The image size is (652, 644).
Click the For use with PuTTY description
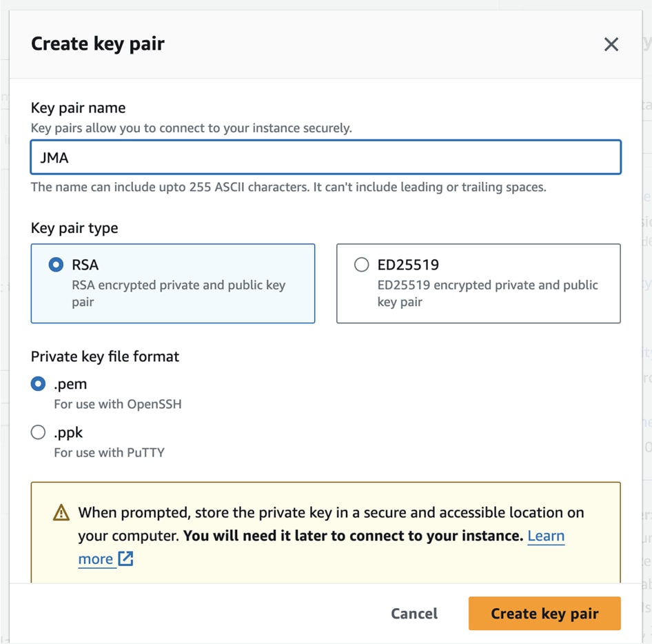click(x=110, y=452)
